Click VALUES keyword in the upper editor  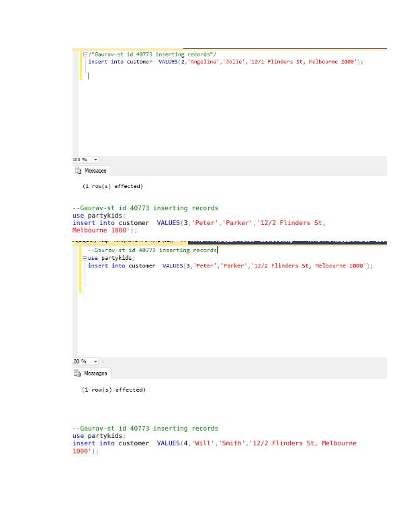coord(167,62)
